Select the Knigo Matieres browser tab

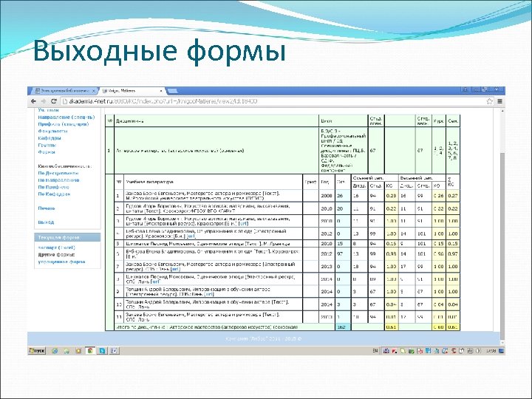pyautogui.click(x=131, y=91)
